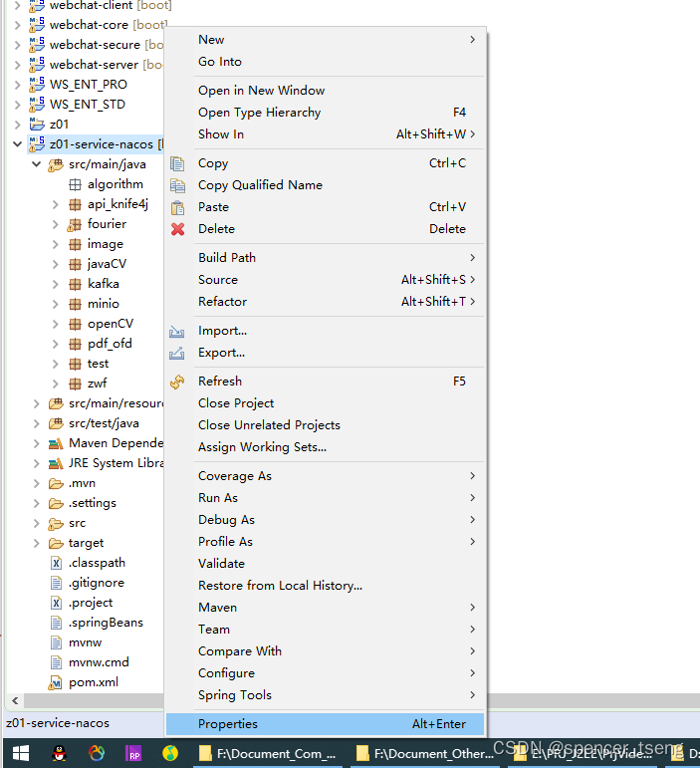The height and width of the screenshot is (768, 700).
Task: Select the .springBeans file
Action: coord(106,623)
